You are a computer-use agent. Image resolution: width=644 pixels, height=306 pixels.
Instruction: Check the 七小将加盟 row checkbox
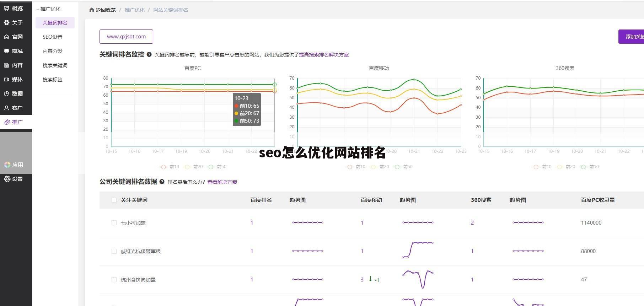coord(114,223)
